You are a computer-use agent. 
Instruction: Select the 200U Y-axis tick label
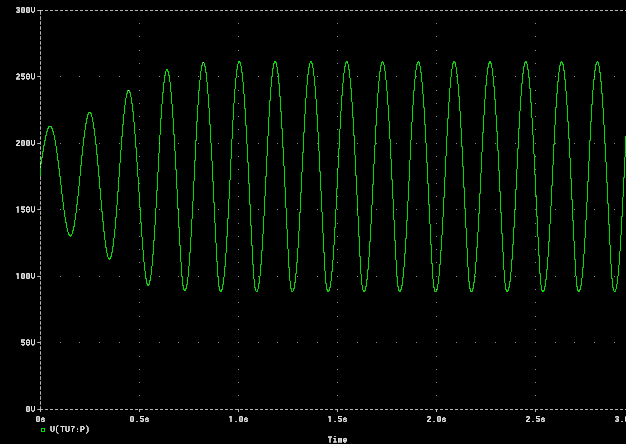(26, 143)
